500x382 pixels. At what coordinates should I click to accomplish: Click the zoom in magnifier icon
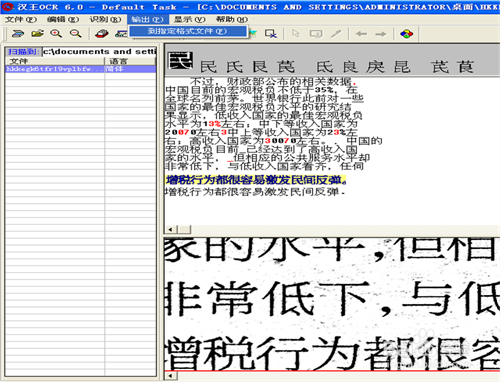coord(56,34)
